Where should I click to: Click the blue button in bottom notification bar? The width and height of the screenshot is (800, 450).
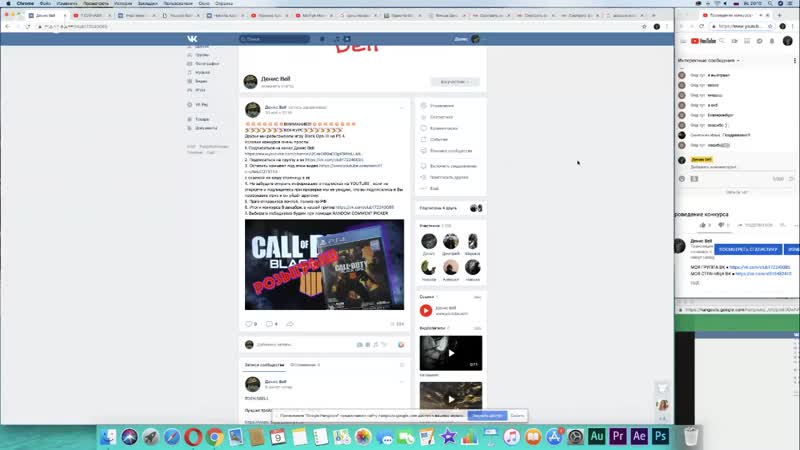pyautogui.click(x=487, y=416)
